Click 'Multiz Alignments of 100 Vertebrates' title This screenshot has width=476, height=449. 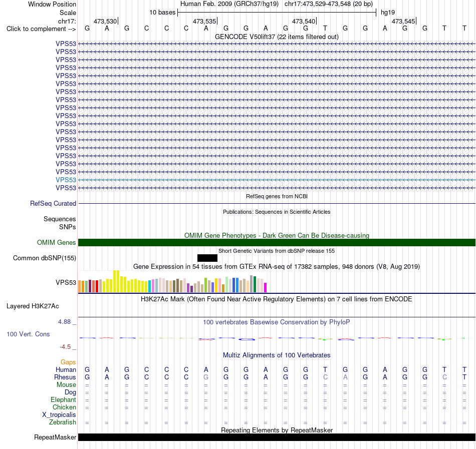(277, 355)
